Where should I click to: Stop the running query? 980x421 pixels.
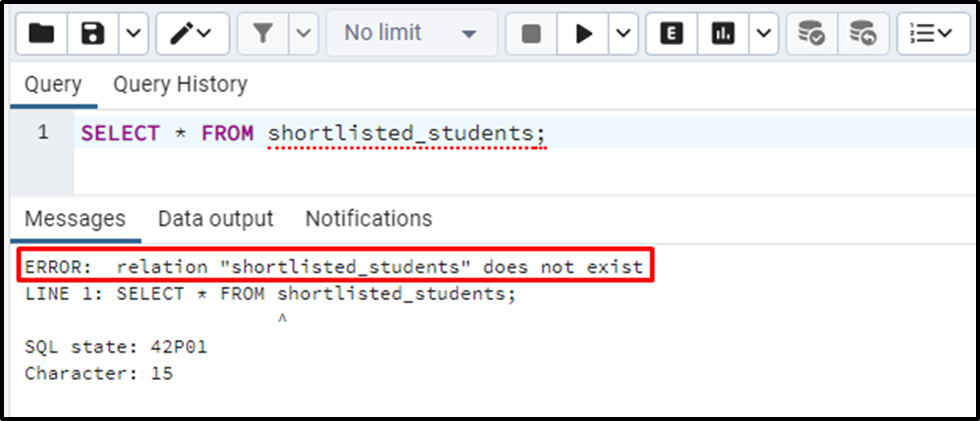530,33
